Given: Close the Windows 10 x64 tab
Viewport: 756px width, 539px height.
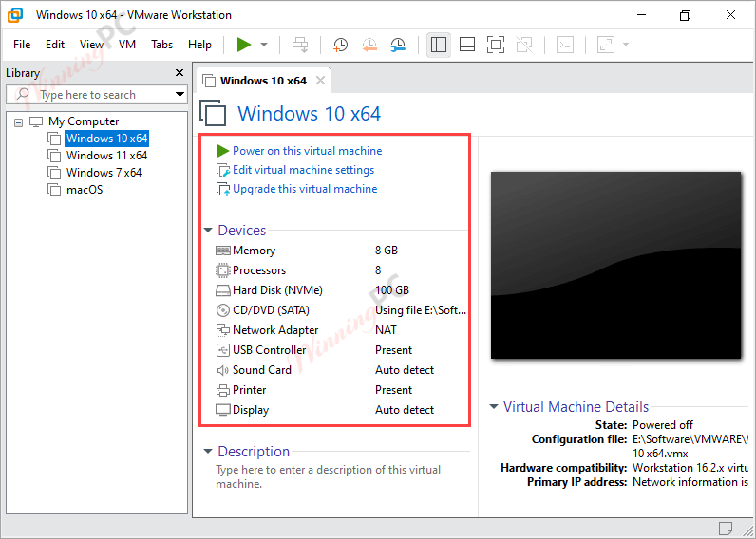Looking at the screenshot, I should tap(320, 81).
